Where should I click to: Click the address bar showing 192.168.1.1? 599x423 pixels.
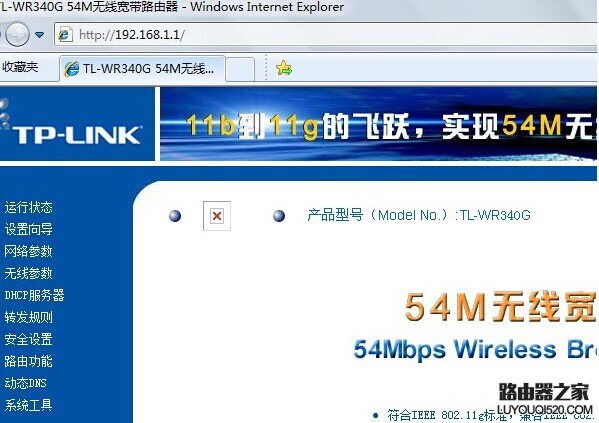coord(325,35)
